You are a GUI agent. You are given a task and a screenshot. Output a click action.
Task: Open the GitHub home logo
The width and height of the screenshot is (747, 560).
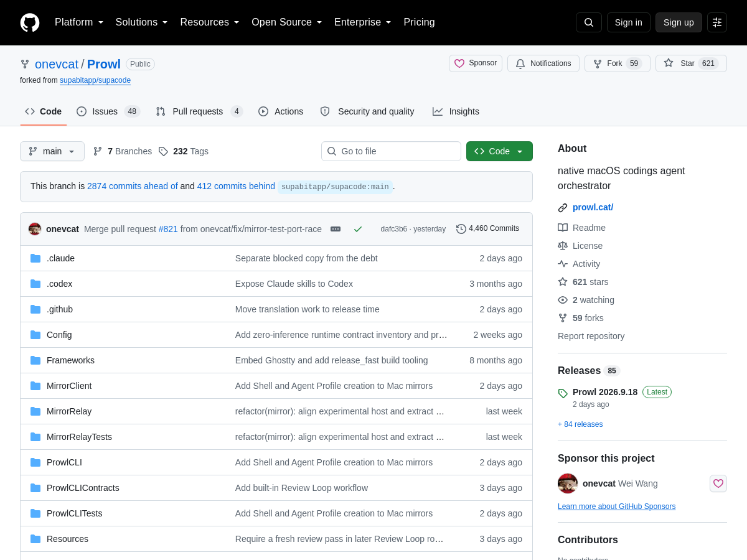(x=30, y=22)
